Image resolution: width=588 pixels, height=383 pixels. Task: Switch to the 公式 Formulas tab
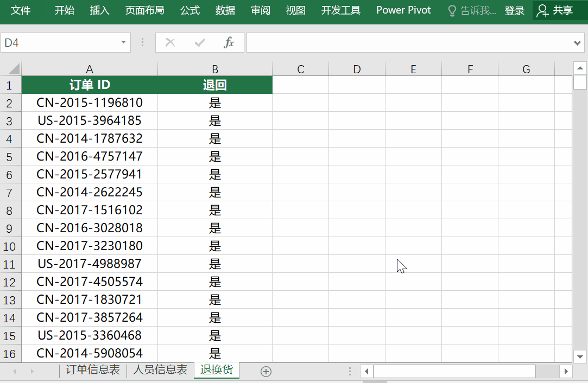coord(190,10)
